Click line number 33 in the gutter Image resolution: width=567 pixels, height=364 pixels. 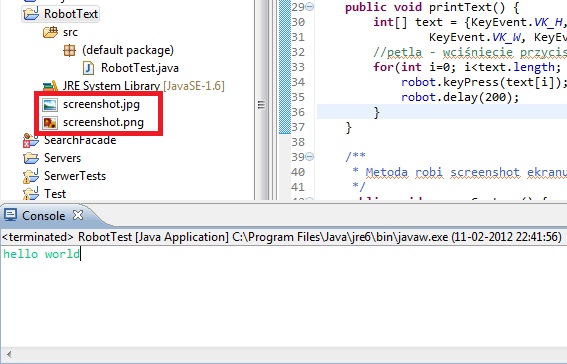[x=298, y=67]
